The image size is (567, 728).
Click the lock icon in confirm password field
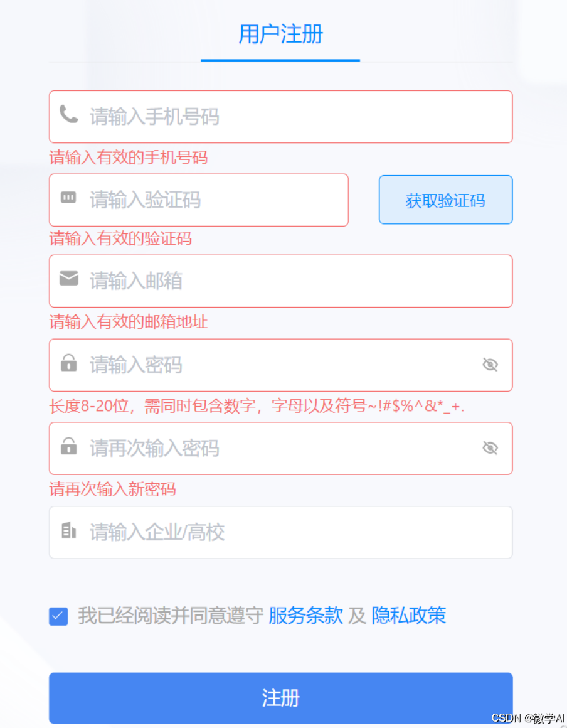coord(68,446)
